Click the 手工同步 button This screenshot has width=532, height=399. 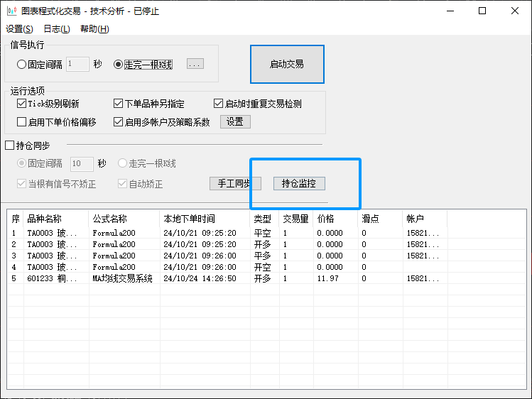click(232, 183)
